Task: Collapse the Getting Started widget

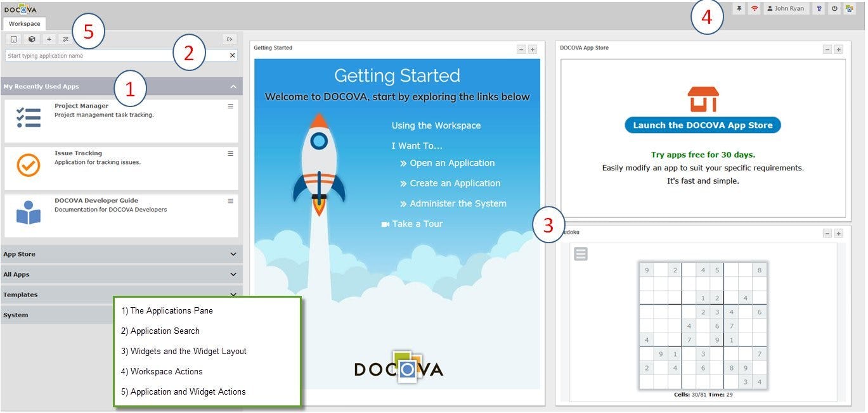Action: pos(521,49)
